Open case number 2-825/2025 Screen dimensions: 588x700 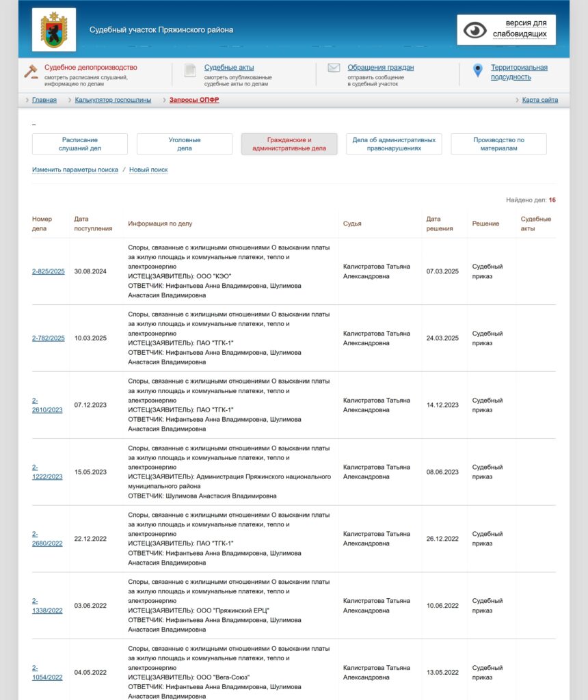coord(49,271)
